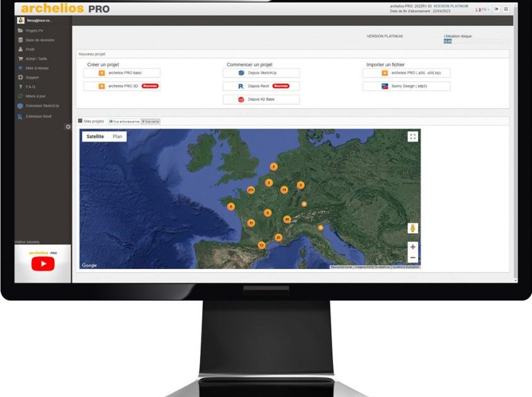This screenshot has height=397, width=532.
Task: Open the YouTube tutorial videos thumbnail
Action: pyautogui.click(x=43, y=263)
